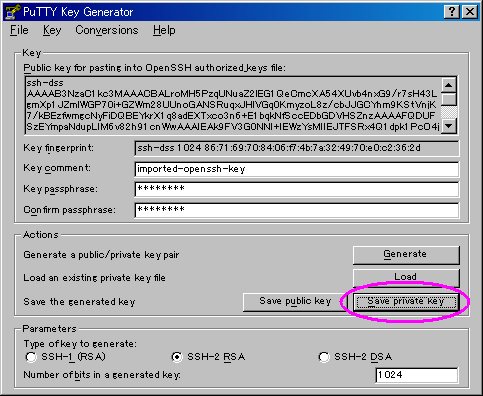Click the Key fingerprint field

[297, 148]
